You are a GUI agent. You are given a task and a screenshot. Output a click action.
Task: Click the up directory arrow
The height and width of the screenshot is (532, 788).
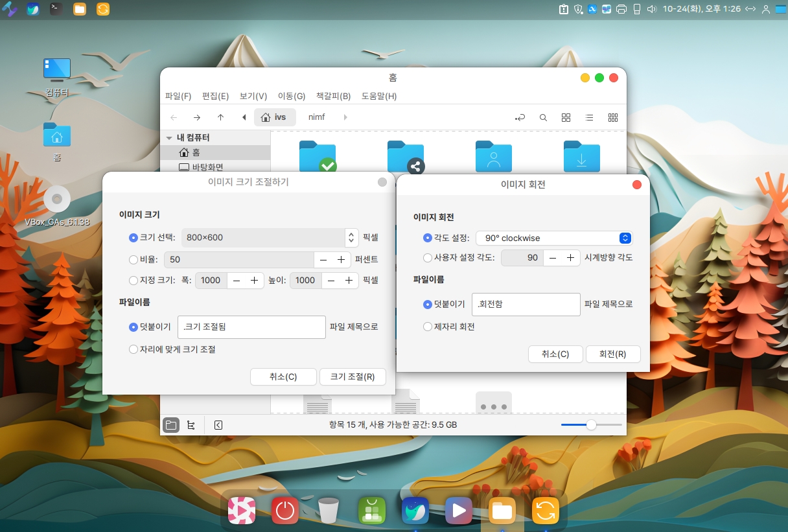point(220,117)
